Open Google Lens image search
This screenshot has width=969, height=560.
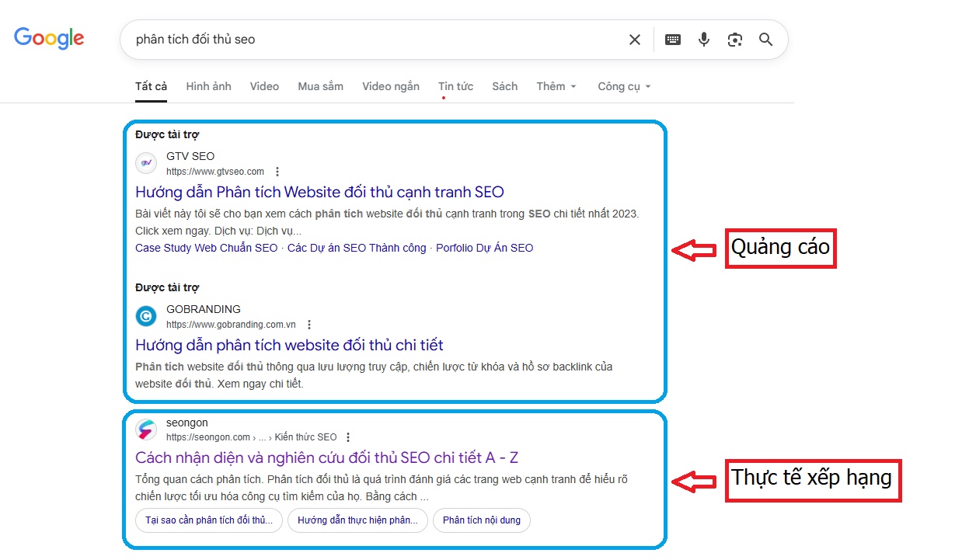click(x=735, y=40)
